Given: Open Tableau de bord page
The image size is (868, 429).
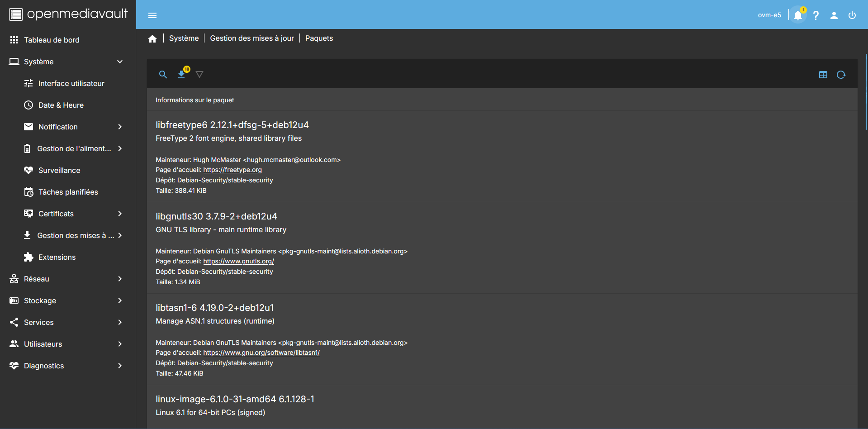Looking at the screenshot, I should pyautogui.click(x=52, y=40).
